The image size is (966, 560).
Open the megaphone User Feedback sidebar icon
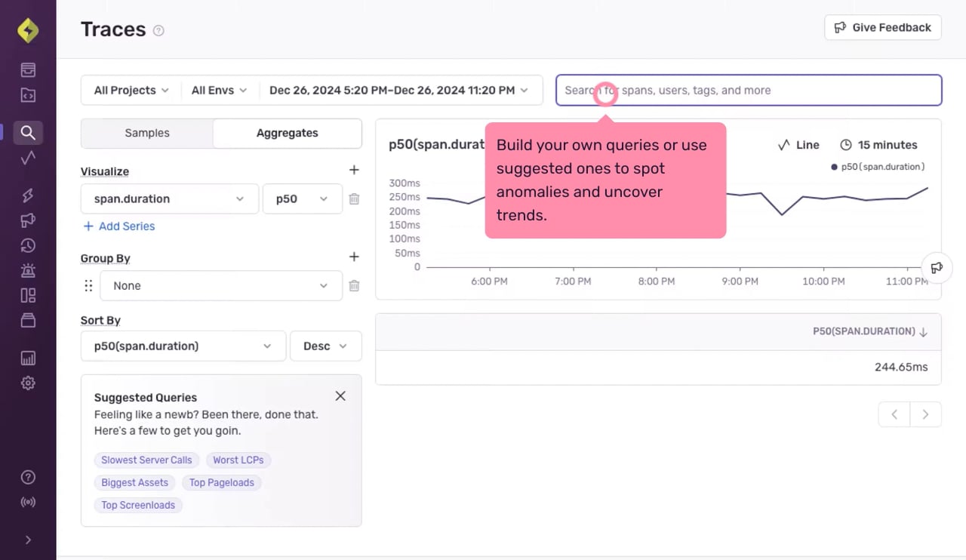coord(28,220)
